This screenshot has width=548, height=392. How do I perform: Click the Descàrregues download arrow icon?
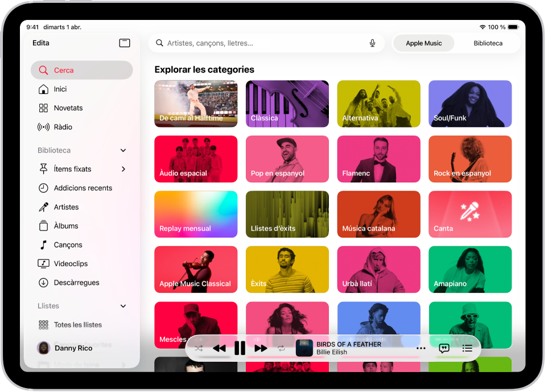coord(43,282)
